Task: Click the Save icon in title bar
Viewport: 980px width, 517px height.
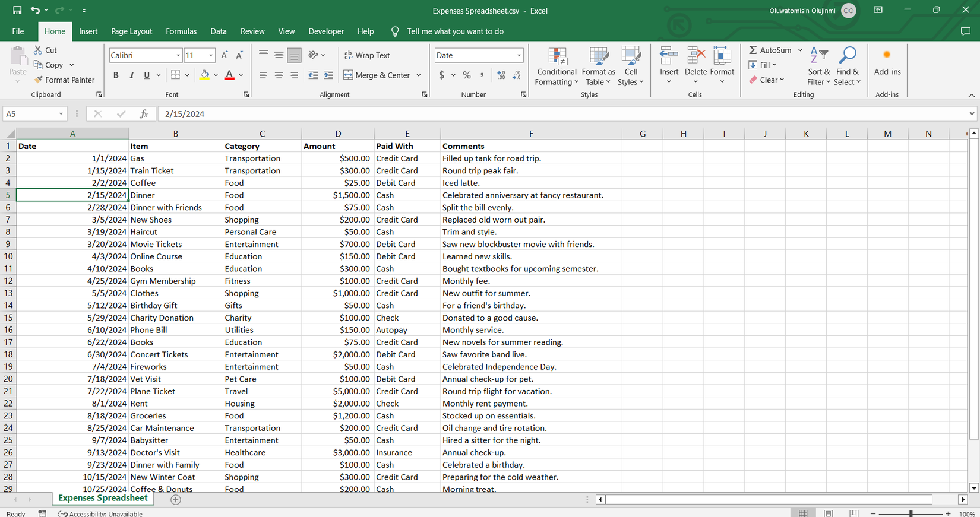Action: tap(17, 11)
